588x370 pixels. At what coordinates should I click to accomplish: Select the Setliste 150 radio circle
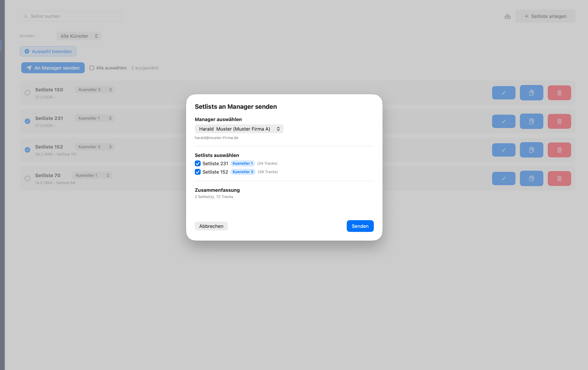coord(27,93)
